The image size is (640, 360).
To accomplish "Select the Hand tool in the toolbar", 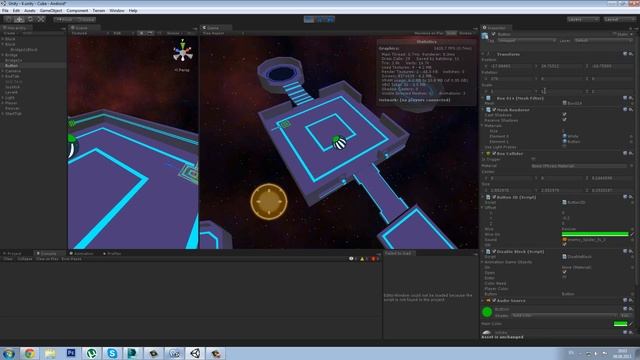I will click(8, 19).
